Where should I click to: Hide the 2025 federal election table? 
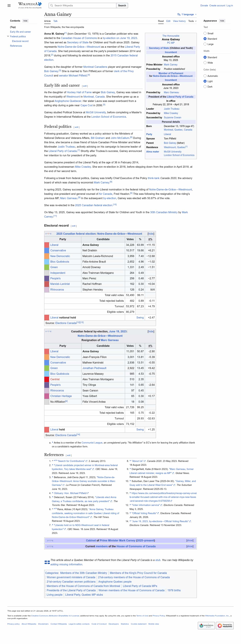click(151, 234)
